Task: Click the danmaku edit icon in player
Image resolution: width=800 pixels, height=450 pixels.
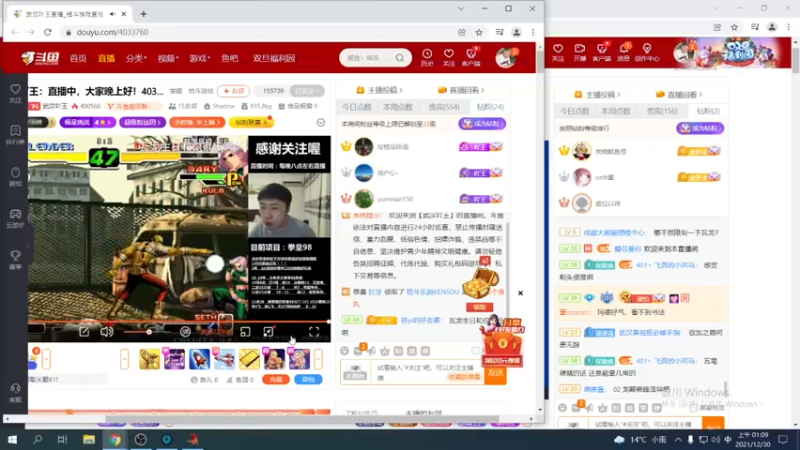Action: coord(84,332)
